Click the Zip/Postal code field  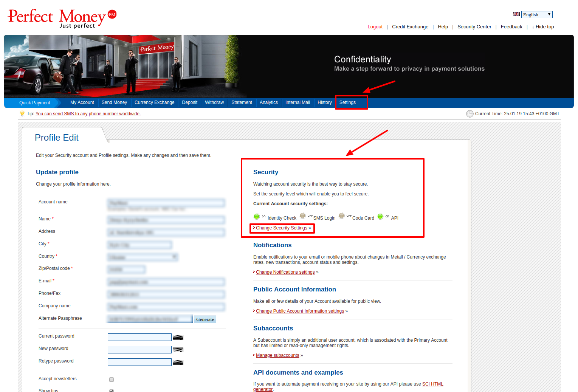coord(127,270)
